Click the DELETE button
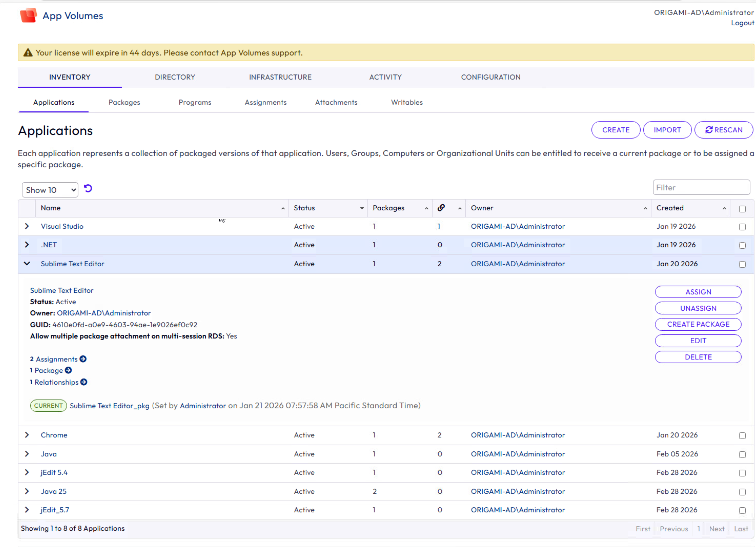 point(698,357)
